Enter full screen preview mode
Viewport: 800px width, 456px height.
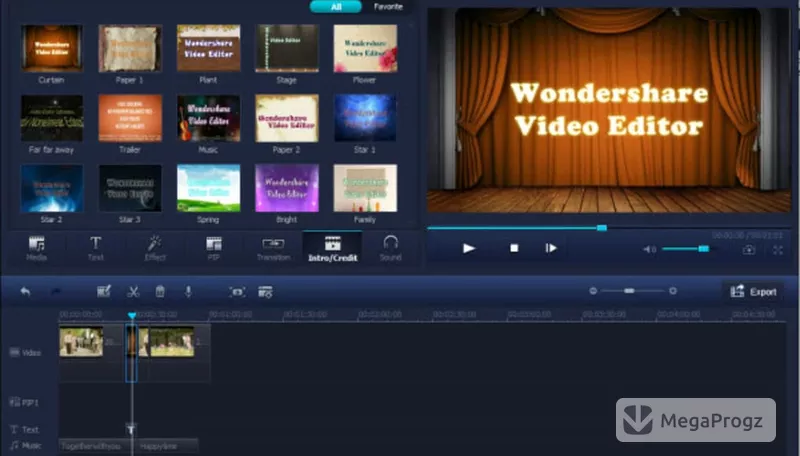[x=778, y=250]
